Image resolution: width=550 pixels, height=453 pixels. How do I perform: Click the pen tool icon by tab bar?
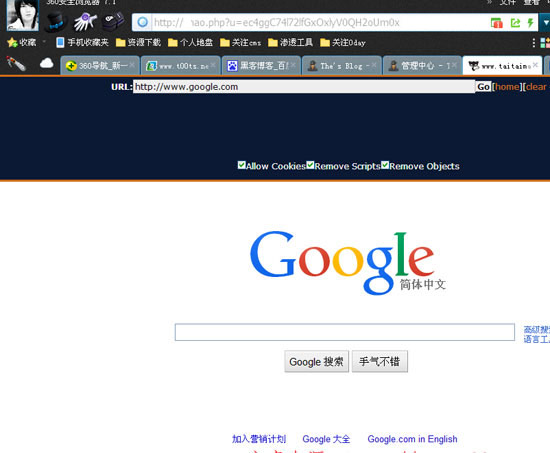[16, 64]
